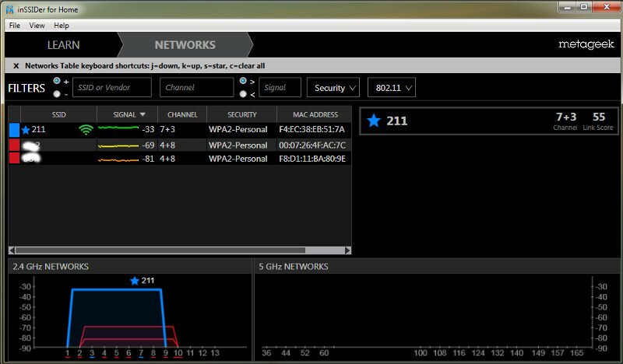Click channel 165 on the 5 GHz axis

(576, 353)
